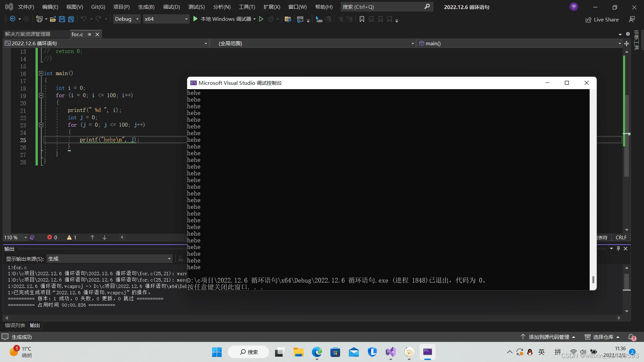Screen dimensions: 644x362
Task: Switch to the 解决方案资源管理器 tab
Action: point(28,34)
